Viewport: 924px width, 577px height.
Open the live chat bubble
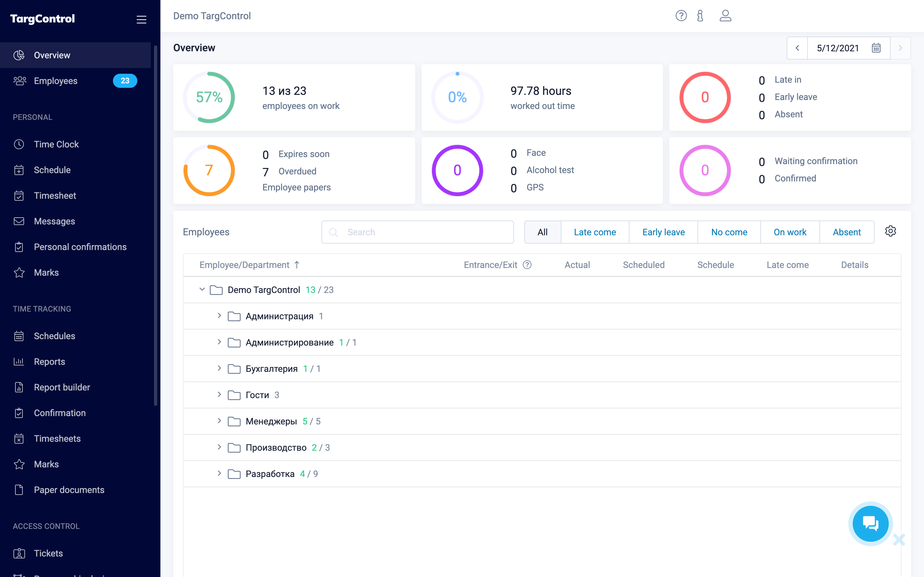tap(870, 523)
